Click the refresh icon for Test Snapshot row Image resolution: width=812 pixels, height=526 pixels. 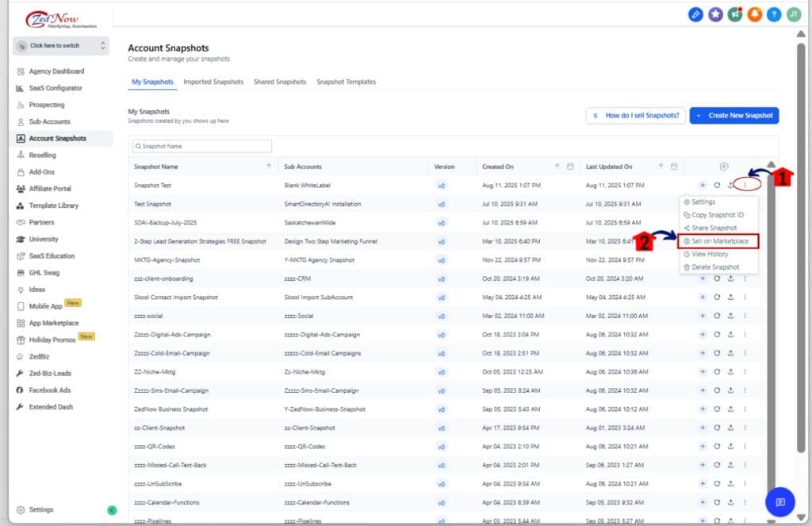[x=716, y=204]
